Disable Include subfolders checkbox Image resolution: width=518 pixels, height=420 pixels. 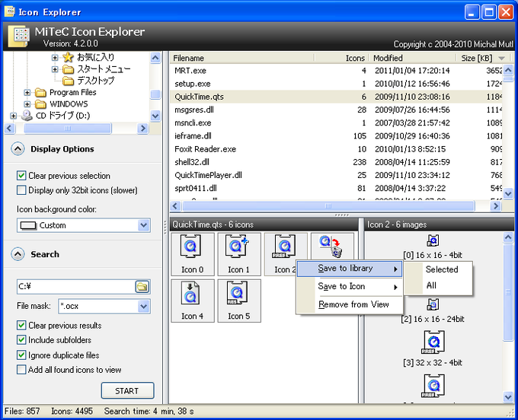click(x=21, y=340)
